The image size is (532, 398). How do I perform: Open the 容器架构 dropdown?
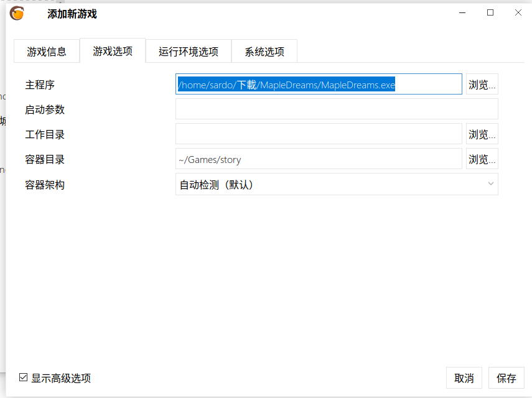pyautogui.click(x=337, y=184)
